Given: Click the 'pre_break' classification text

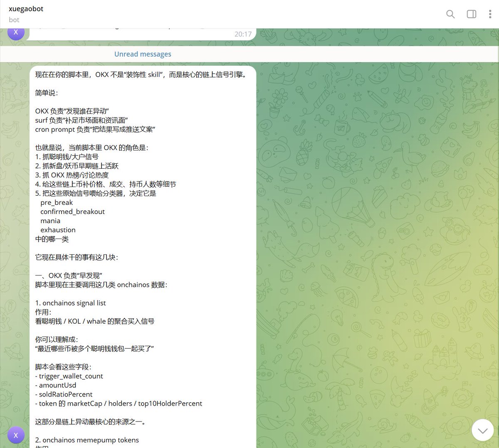Looking at the screenshot, I should pyautogui.click(x=57, y=202).
